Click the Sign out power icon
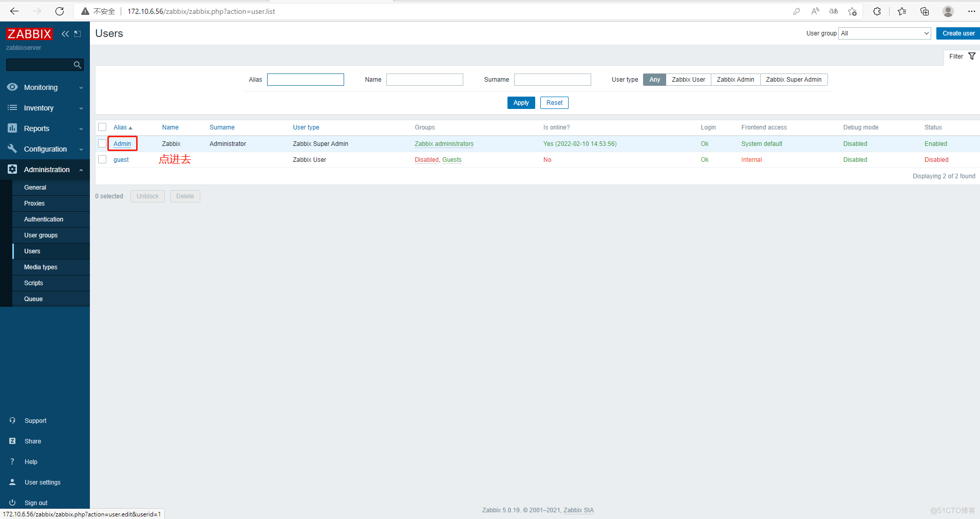 (x=12, y=503)
